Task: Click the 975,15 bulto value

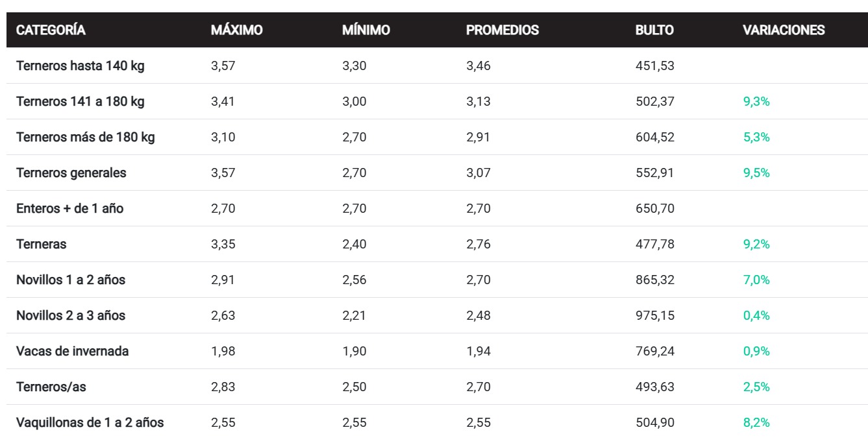Action: point(654,316)
